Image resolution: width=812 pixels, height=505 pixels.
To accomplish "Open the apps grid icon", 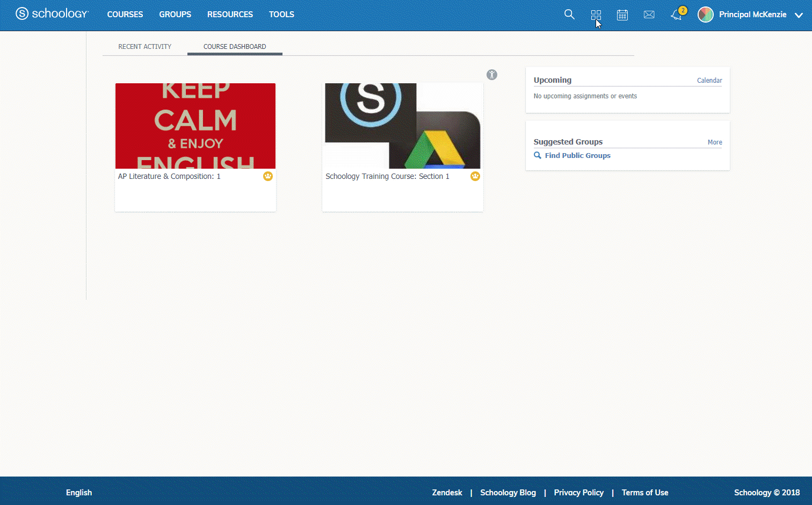I will tap(596, 15).
